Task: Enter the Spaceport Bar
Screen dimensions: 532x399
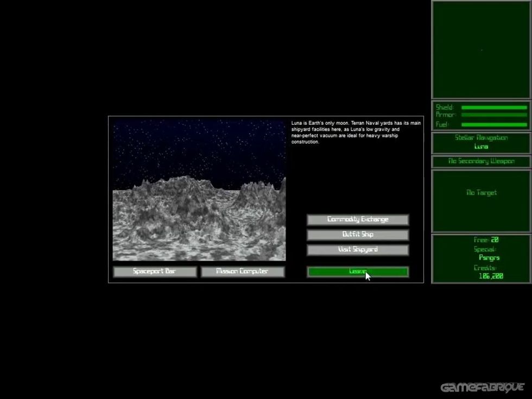Action: [155, 271]
